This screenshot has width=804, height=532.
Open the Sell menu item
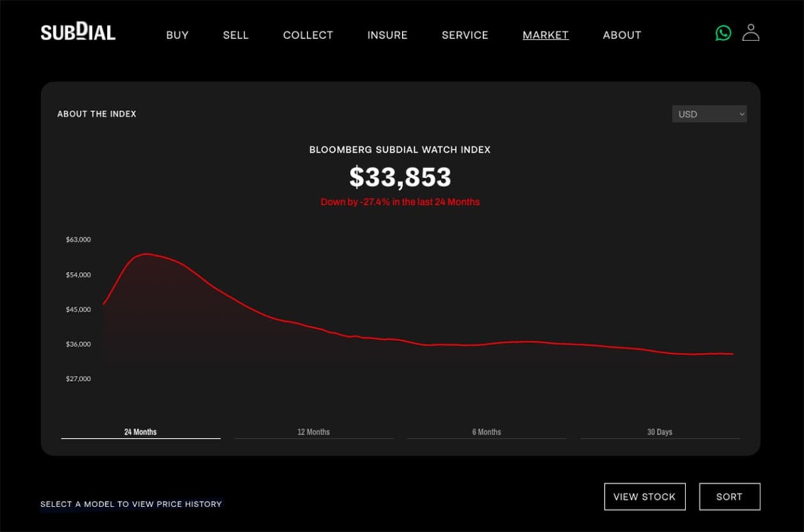click(x=235, y=36)
